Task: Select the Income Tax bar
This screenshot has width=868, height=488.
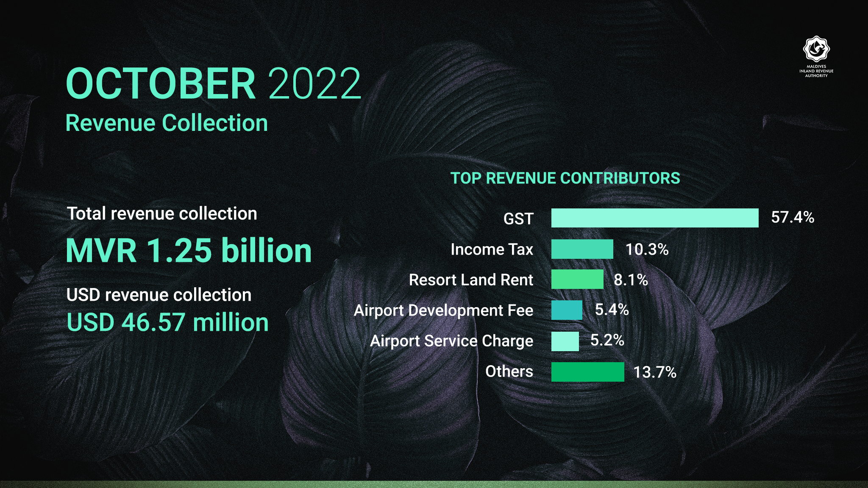Action: tap(582, 249)
